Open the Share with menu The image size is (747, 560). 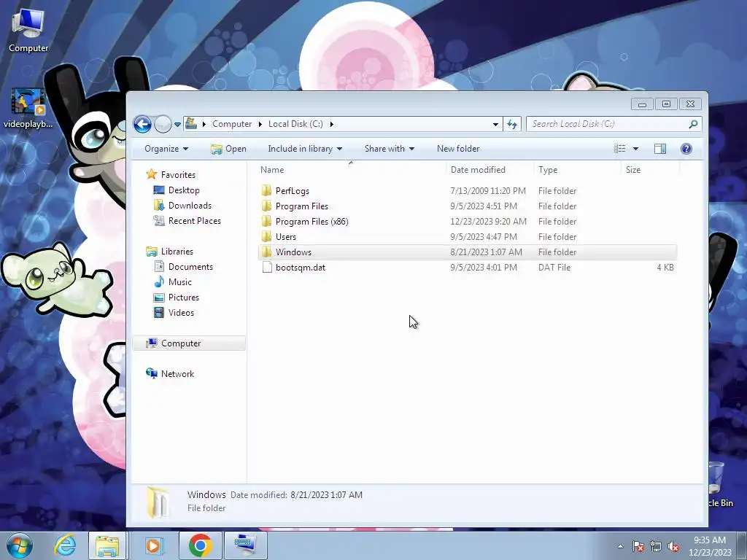(x=390, y=149)
